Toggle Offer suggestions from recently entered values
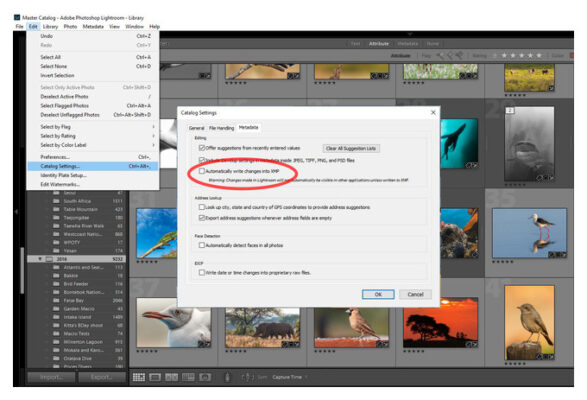 pos(202,148)
